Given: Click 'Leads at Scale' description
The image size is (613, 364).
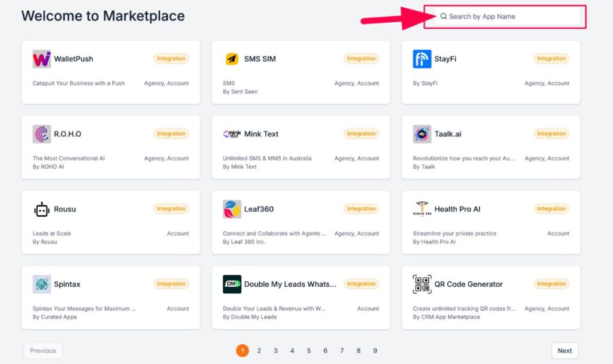Looking at the screenshot, I should click(x=51, y=233).
